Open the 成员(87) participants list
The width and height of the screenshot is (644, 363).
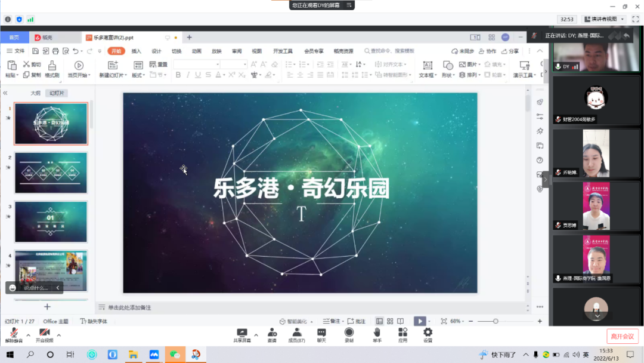point(296,333)
